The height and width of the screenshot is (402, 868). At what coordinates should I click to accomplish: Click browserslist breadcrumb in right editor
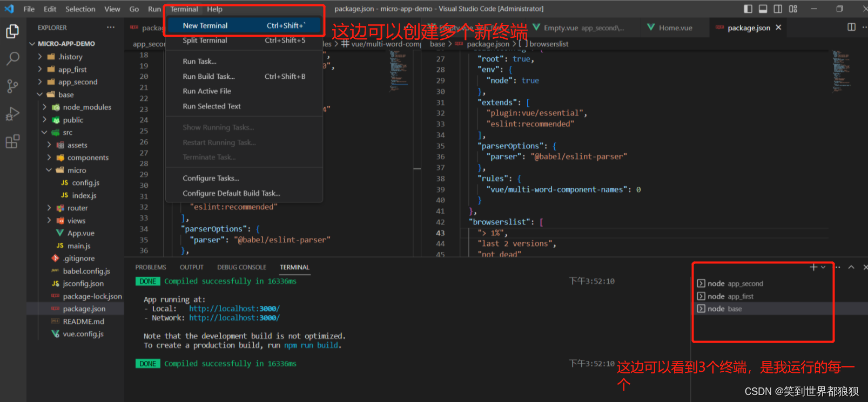(549, 44)
